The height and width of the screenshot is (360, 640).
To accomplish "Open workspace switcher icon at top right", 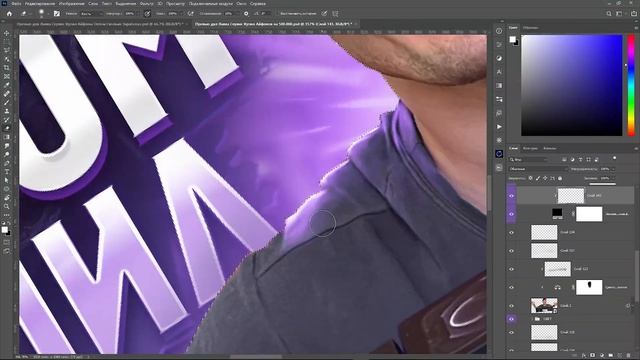I will click(x=620, y=13).
